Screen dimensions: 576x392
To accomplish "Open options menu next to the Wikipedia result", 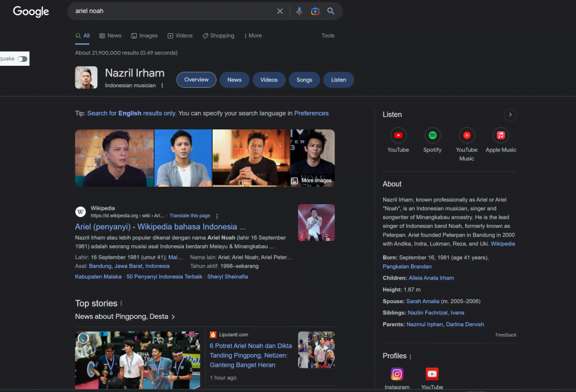I will tap(216, 215).
